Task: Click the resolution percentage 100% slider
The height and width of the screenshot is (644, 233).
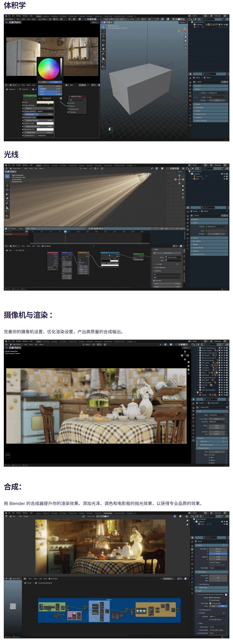Action: (x=218, y=554)
